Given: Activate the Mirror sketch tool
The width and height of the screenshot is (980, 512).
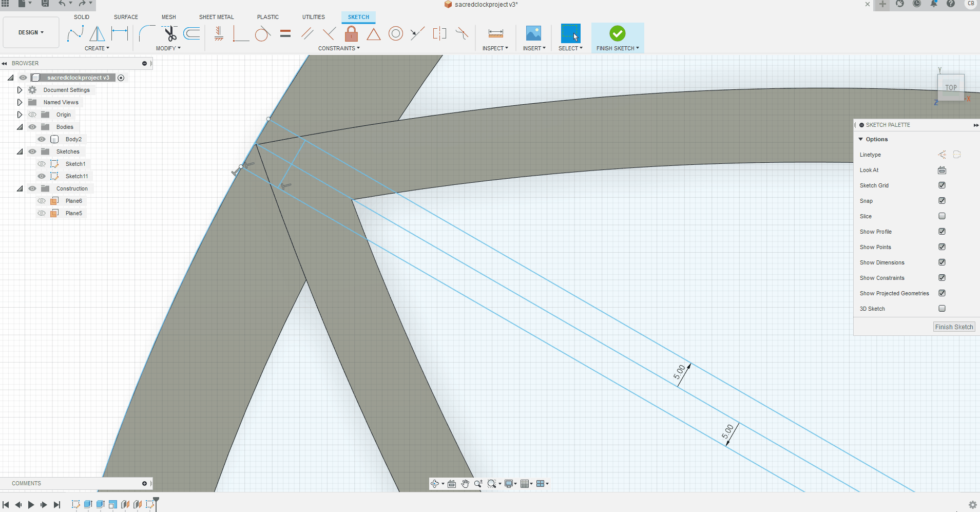Looking at the screenshot, I should 97,34.
